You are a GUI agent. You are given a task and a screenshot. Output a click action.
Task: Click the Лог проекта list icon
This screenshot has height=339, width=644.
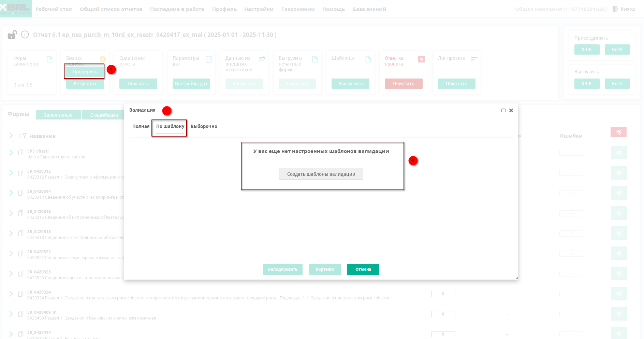click(x=474, y=59)
